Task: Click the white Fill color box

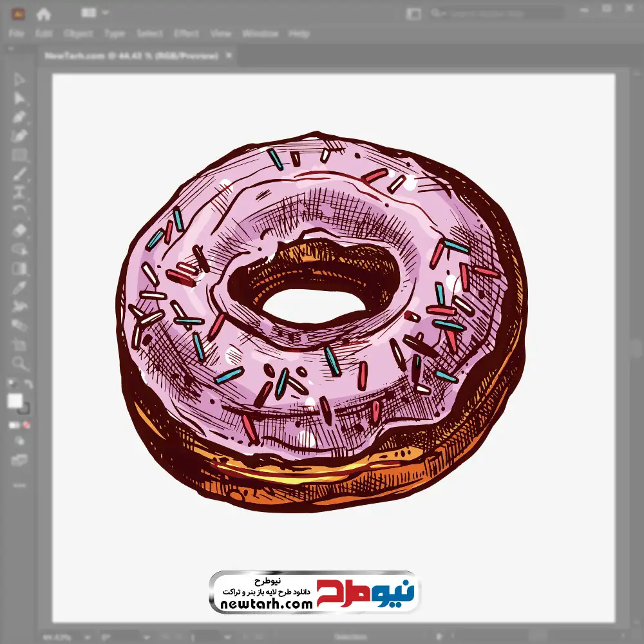Action: (x=15, y=401)
